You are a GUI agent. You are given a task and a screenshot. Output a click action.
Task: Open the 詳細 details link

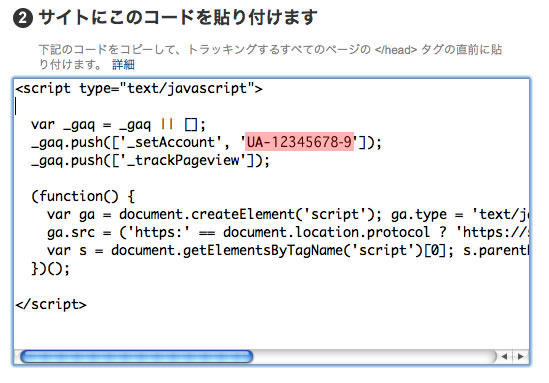click(123, 64)
